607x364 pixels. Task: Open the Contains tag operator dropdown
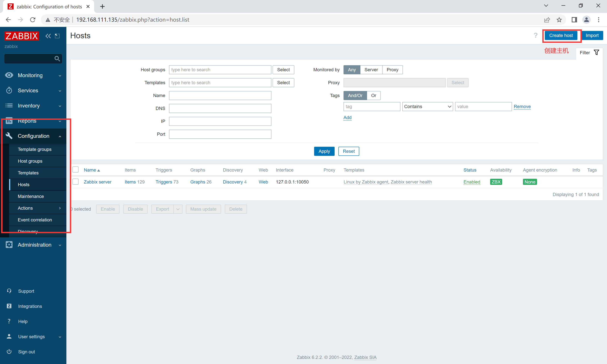tap(427, 107)
